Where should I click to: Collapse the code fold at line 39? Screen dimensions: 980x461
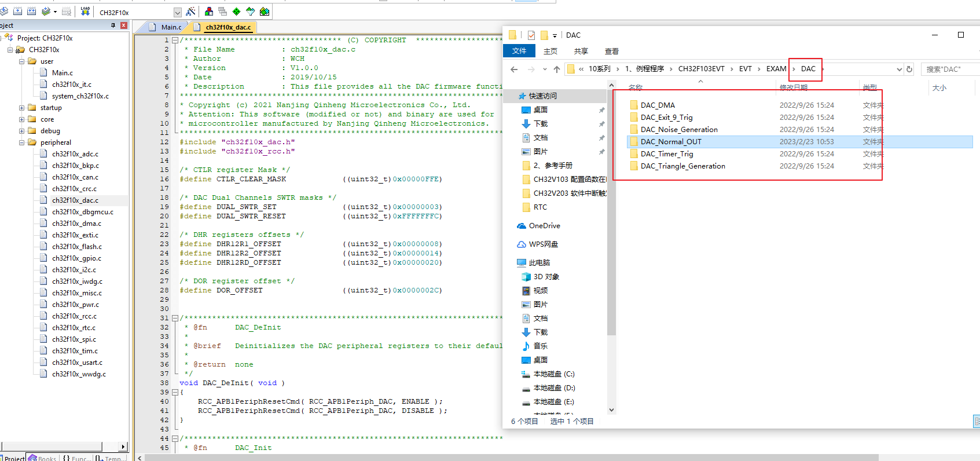tap(175, 392)
